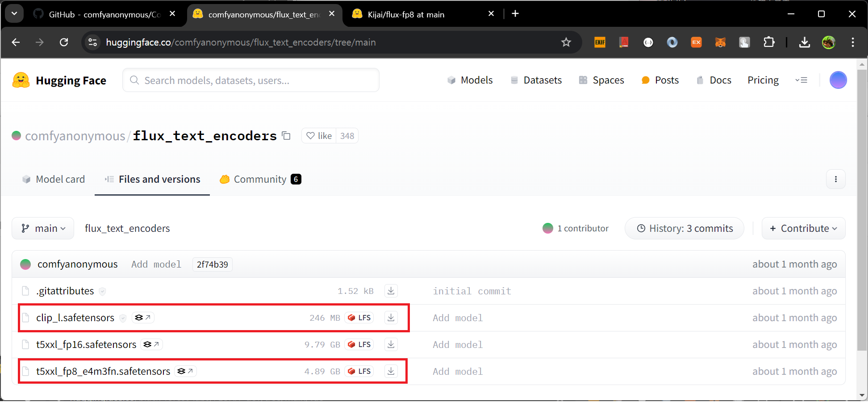Switch to the Model card tab

point(54,180)
